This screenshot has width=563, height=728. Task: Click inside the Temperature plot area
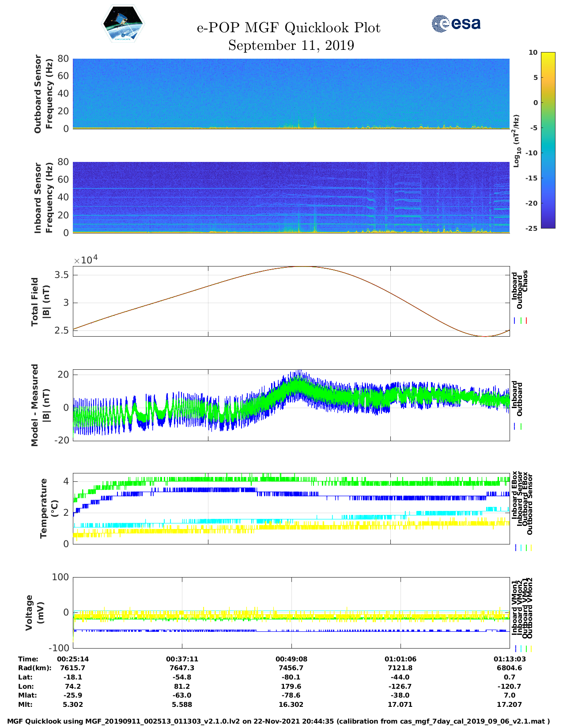click(x=291, y=509)
